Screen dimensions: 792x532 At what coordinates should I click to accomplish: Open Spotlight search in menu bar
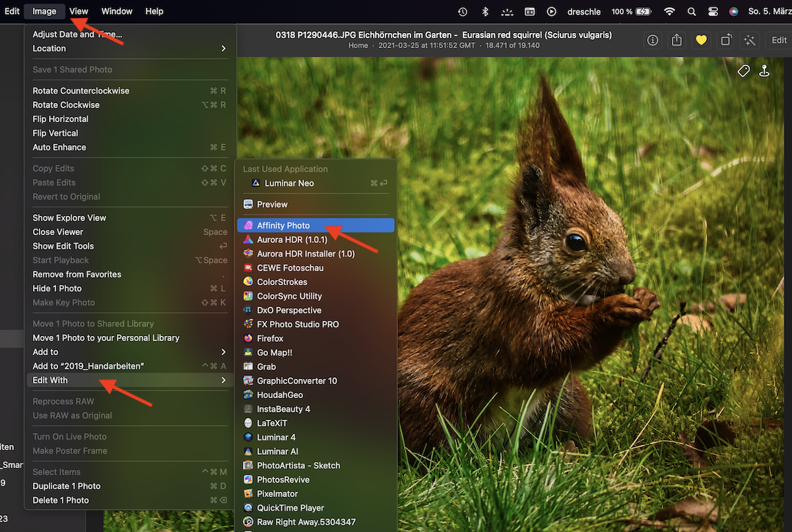click(692, 11)
